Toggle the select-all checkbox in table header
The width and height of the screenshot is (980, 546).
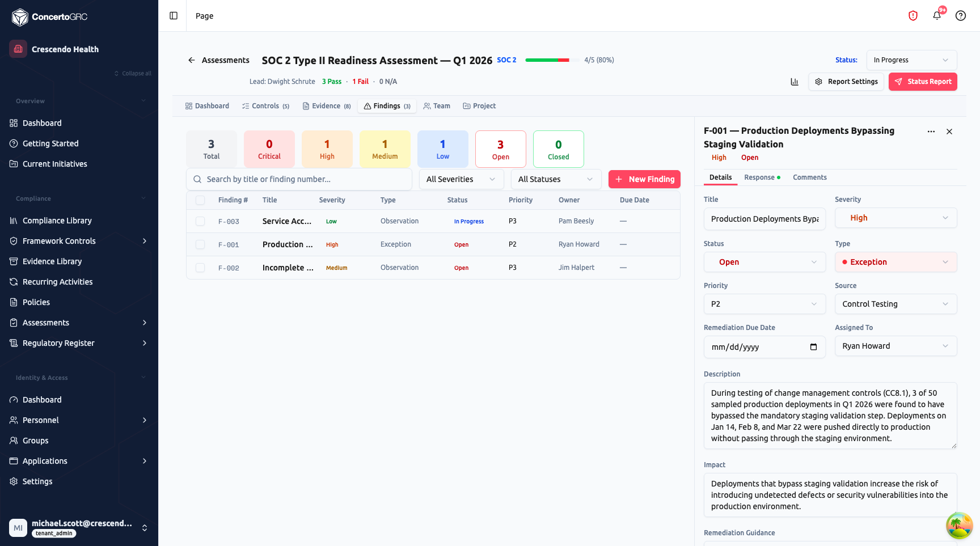tap(200, 200)
